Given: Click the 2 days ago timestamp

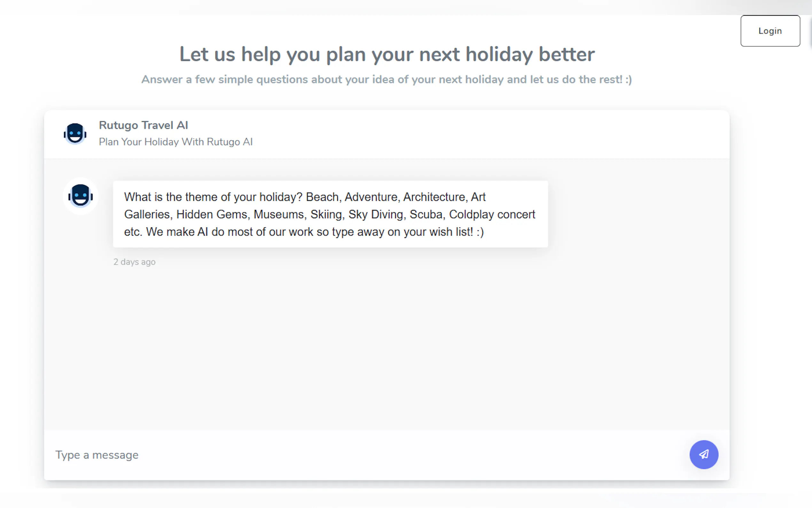Looking at the screenshot, I should point(134,262).
